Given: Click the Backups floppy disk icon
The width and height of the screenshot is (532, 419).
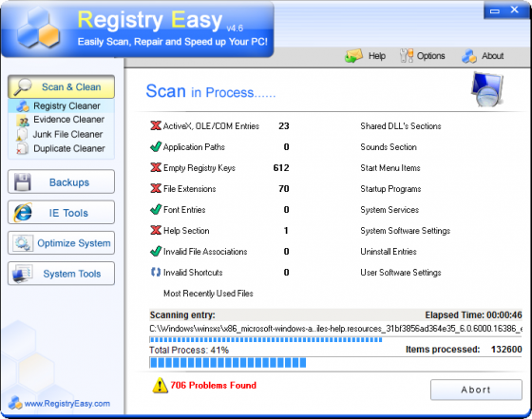Looking at the screenshot, I should tap(23, 181).
